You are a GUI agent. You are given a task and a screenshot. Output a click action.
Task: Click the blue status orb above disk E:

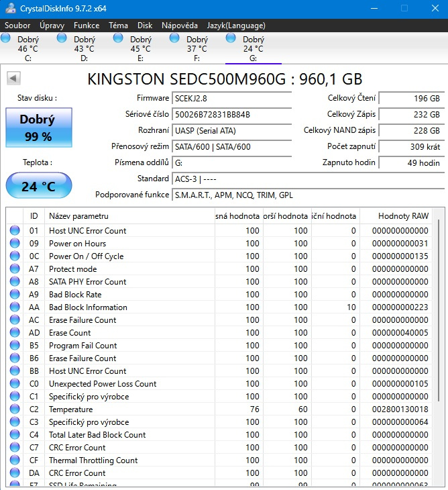point(118,38)
